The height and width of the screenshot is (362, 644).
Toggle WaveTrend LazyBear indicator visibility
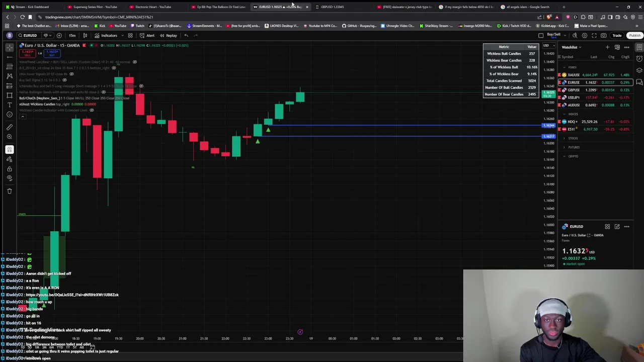134,62
